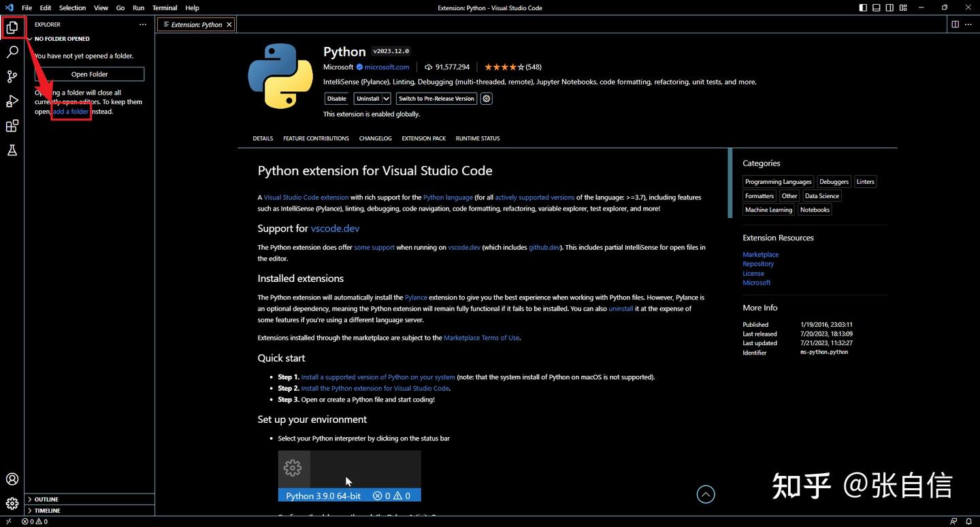The image size is (980, 527).
Task: Open the Source Control view
Action: click(12, 76)
